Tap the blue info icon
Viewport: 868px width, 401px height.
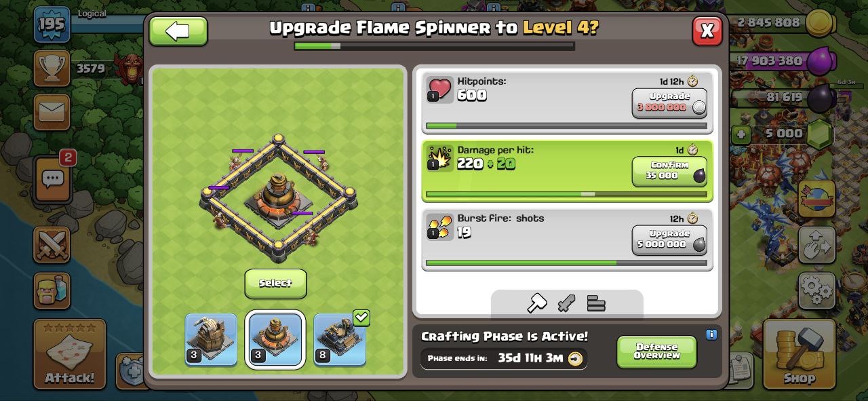tap(711, 335)
